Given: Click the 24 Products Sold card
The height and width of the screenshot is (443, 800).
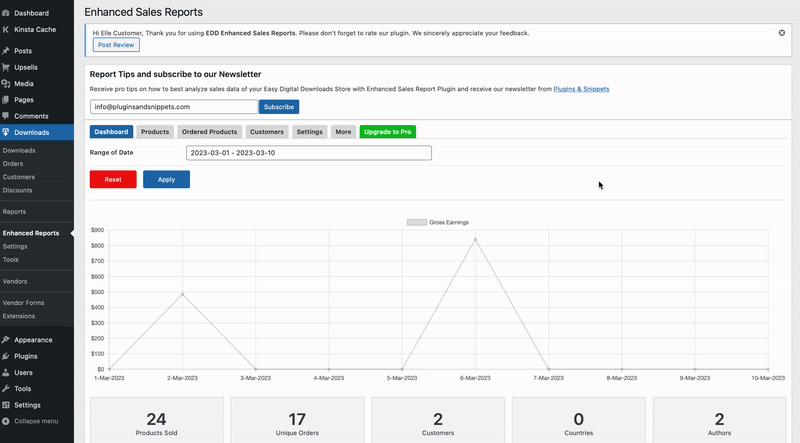Looking at the screenshot, I should (x=157, y=420).
